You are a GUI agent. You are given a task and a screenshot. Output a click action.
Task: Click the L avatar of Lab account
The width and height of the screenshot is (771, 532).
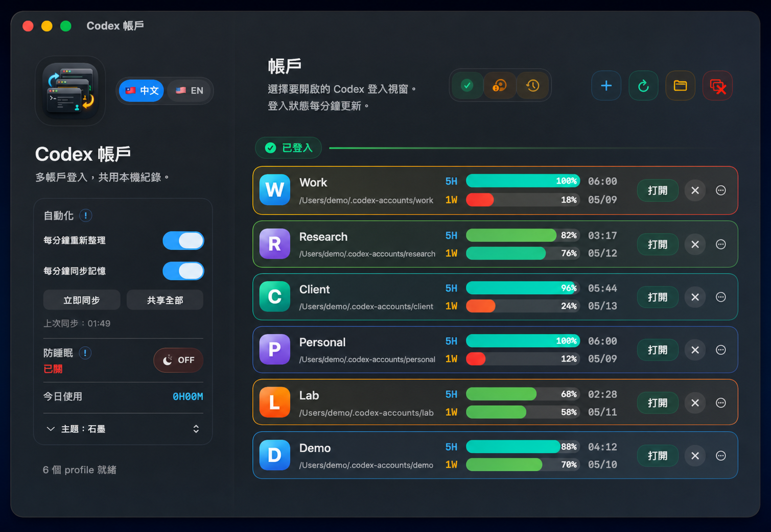[275, 402]
